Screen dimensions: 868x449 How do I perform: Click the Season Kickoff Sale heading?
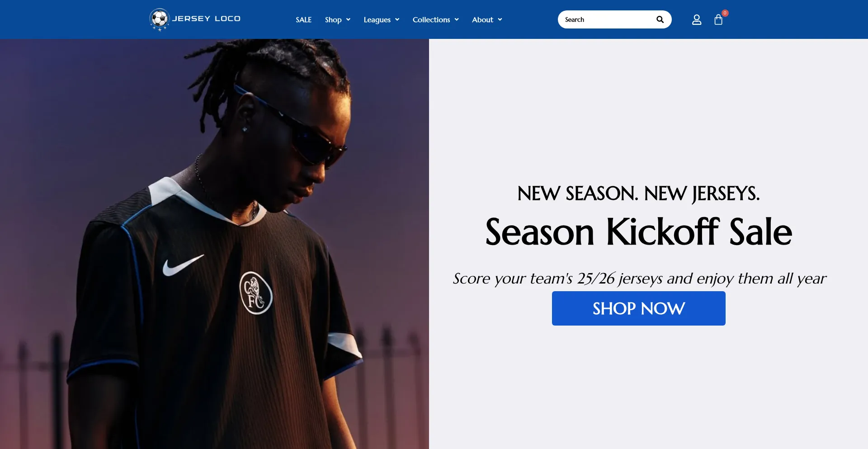[x=638, y=232]
